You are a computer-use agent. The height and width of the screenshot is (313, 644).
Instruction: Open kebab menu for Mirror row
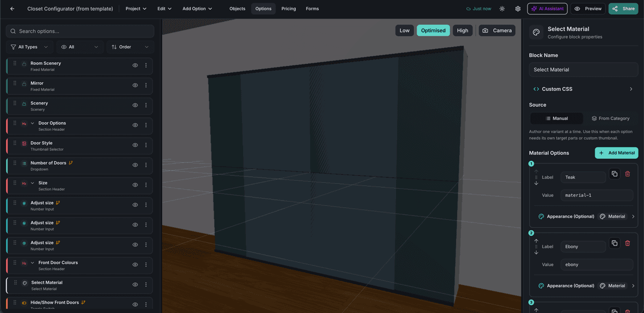[146, 85]
